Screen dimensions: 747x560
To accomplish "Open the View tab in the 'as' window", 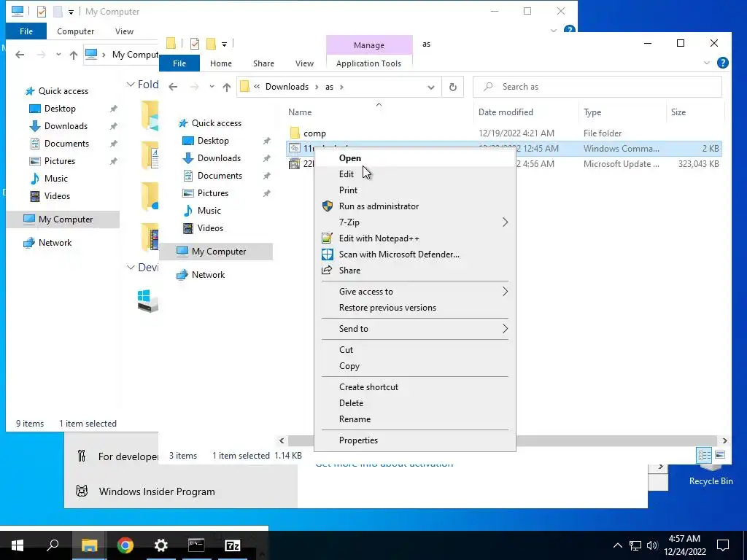I will click(304, 63).
